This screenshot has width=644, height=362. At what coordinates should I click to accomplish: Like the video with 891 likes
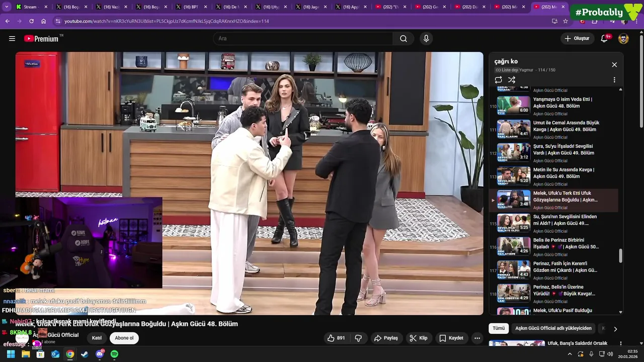pyautogui.click(x=337, y=338)
